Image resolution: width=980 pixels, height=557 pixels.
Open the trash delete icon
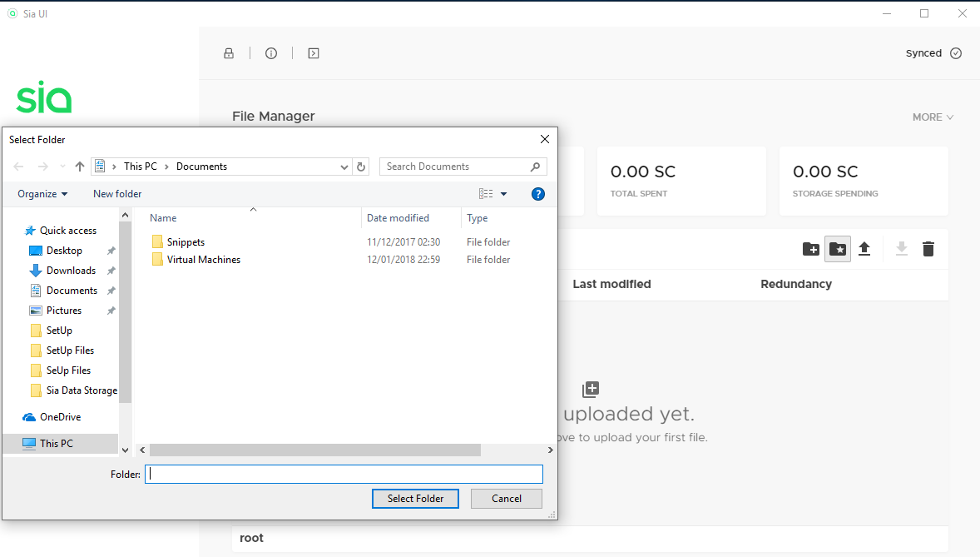(928, 248)
